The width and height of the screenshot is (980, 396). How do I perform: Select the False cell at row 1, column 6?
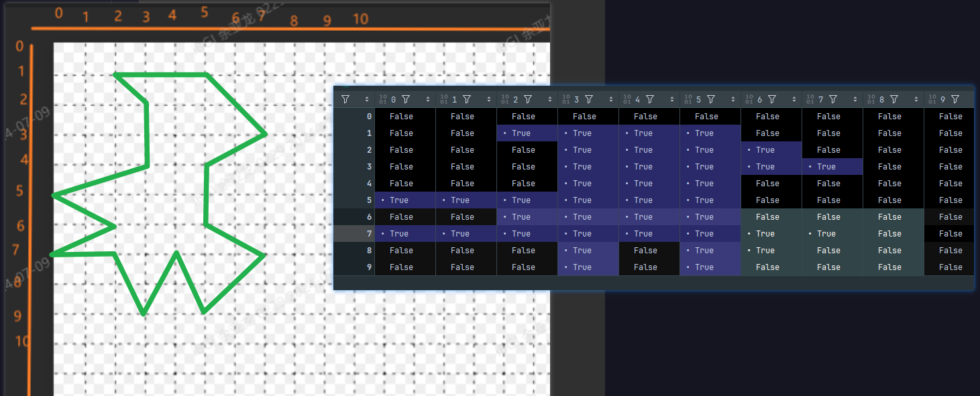[771, 133]
